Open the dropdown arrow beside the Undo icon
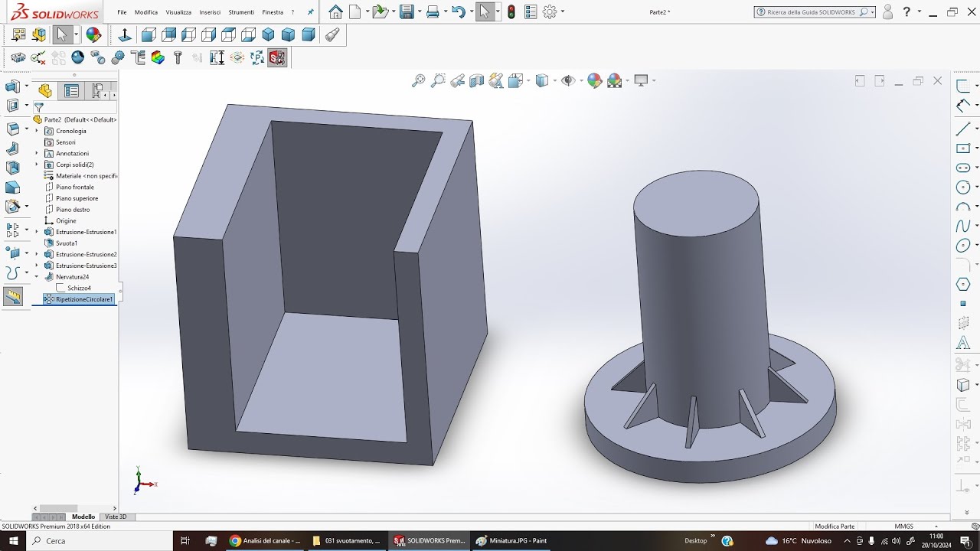980x551 pixels. coord(470,12)
